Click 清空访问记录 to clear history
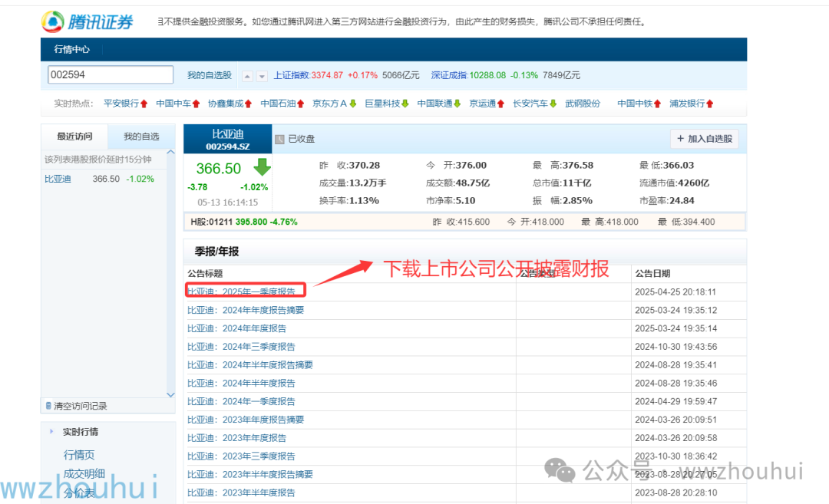 pos(81,406)
